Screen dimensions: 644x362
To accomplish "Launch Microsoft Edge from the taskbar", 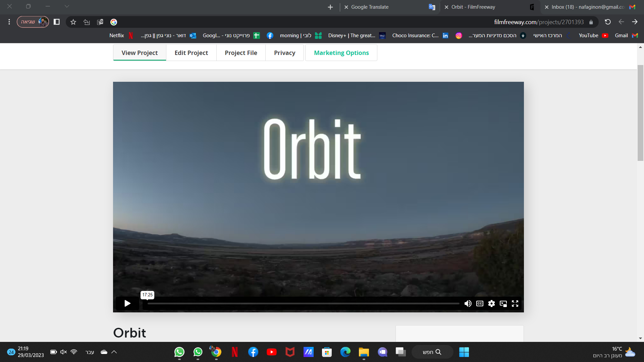I will tap(345, 352).
